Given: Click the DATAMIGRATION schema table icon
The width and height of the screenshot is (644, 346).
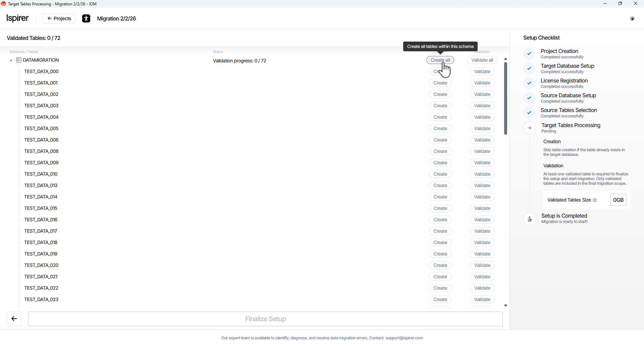Looking at the screenshot, I should point(19,60).
